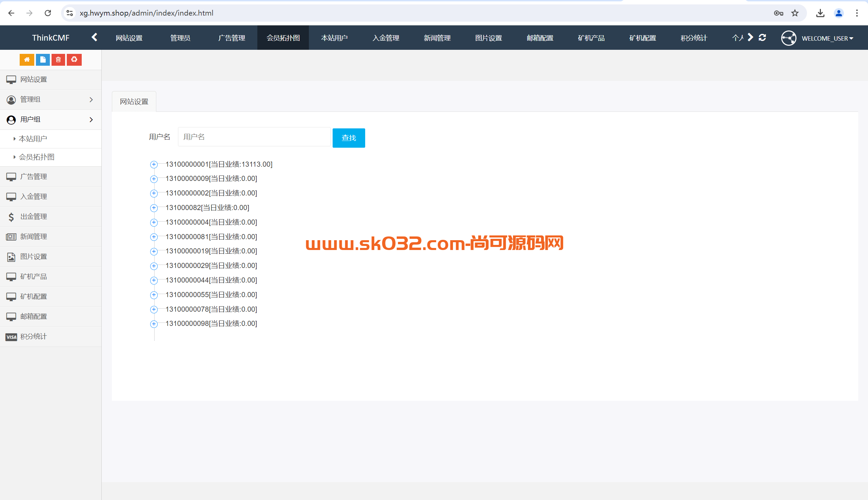868x500 pixels.
Task: Open 新闻管理 in top navigation bar
Action: [437, 38]
